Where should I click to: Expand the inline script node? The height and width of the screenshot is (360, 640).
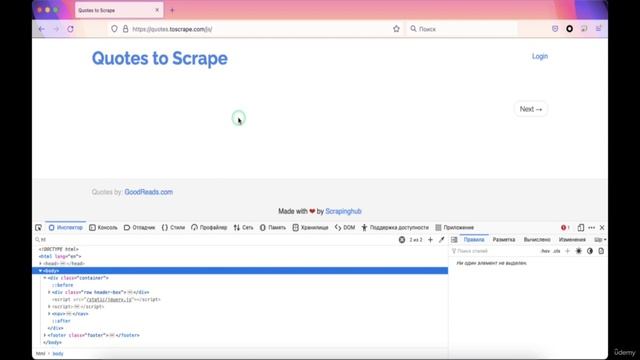tap(49, 307)
